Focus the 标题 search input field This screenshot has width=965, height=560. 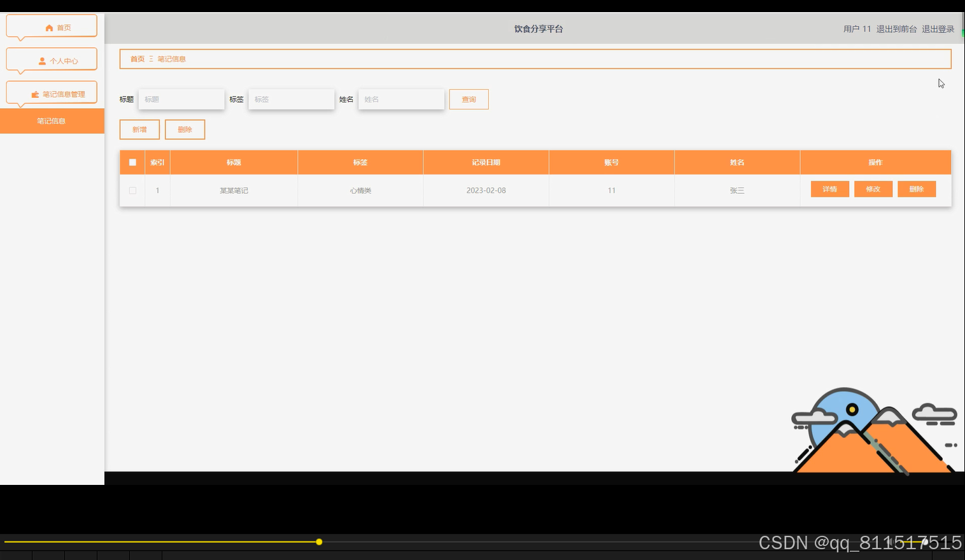coord(181,99)
